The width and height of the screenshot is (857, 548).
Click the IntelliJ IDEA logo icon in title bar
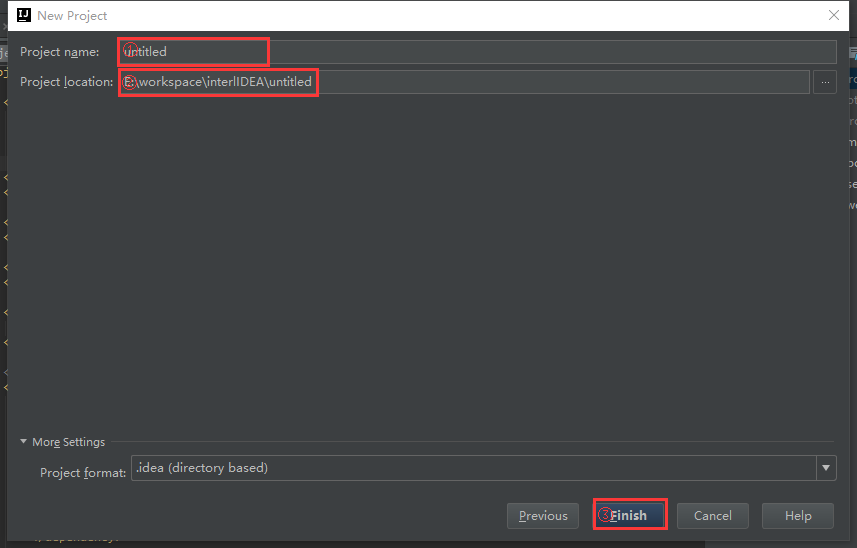coord(24,15)
